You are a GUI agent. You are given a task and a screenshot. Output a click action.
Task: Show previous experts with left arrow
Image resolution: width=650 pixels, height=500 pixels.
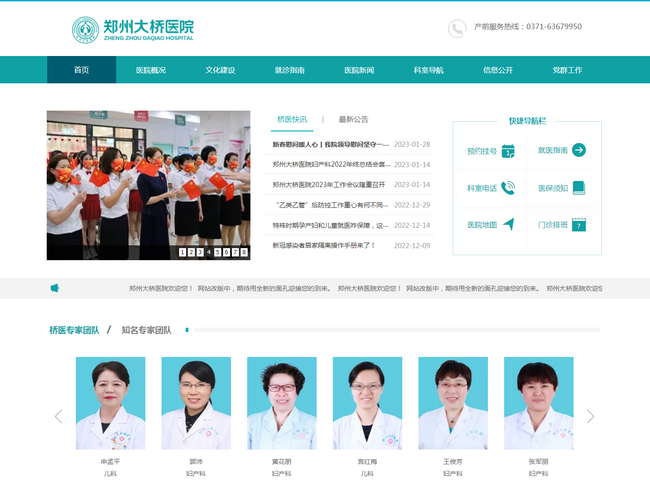58,416
